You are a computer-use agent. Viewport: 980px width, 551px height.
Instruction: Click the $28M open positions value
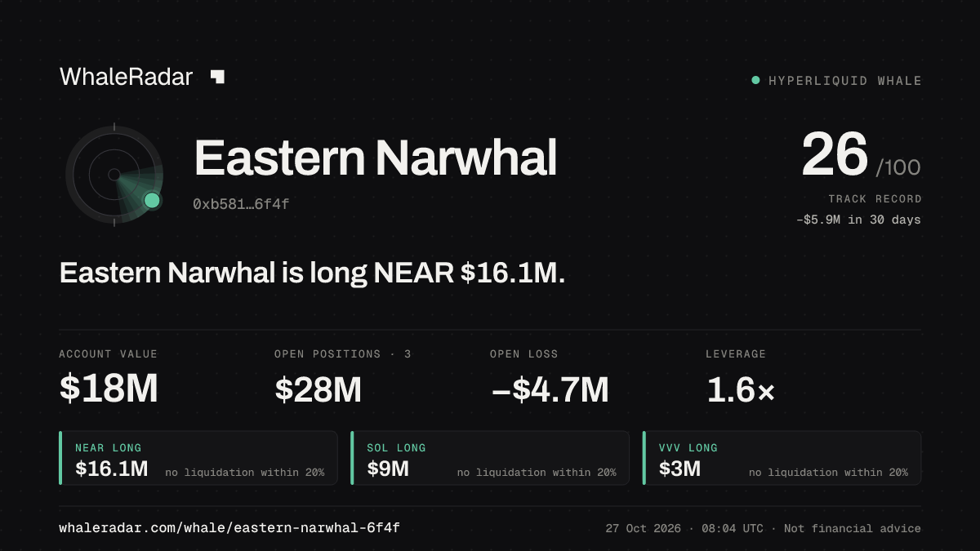[318, 389]
